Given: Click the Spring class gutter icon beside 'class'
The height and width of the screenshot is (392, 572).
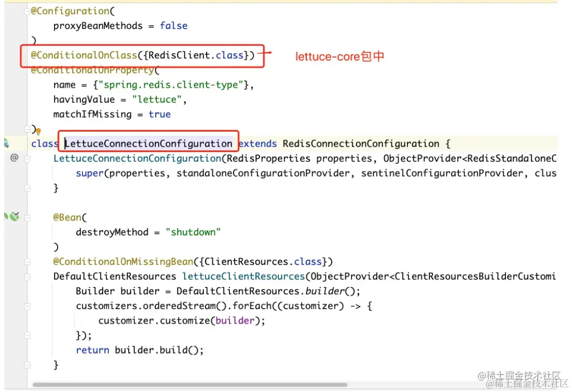Looking at the screenshot, I should (6, 143).
